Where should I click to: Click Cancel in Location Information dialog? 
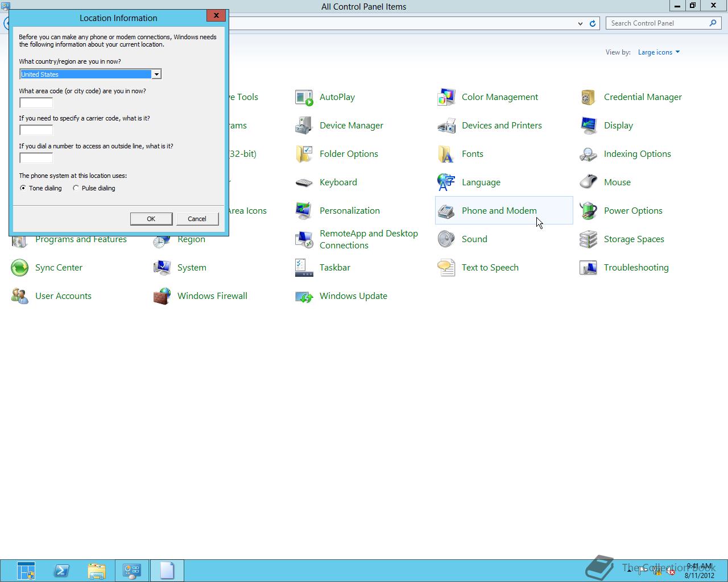point(197,219)
